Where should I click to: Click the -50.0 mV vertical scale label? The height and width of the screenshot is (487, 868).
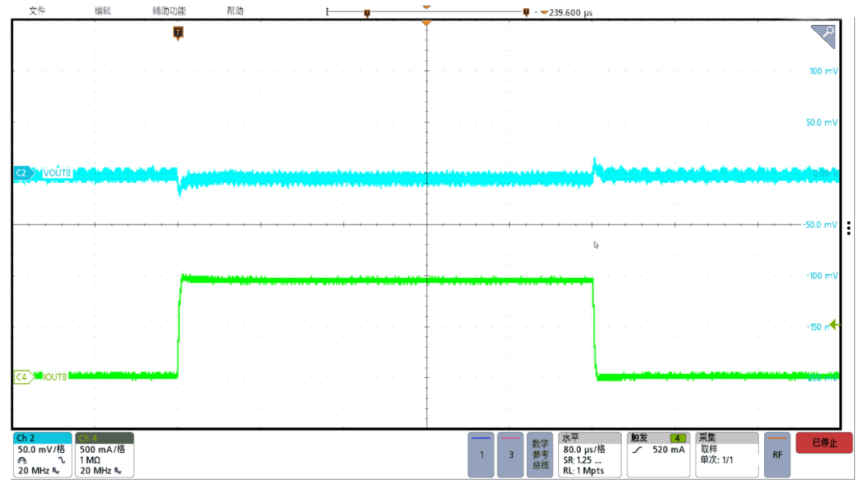point(820,225)
